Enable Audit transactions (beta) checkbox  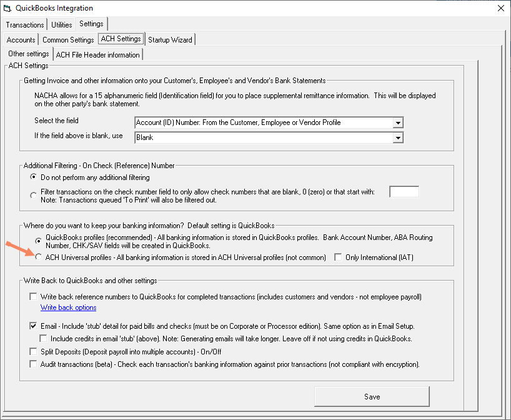click(33, 364)
